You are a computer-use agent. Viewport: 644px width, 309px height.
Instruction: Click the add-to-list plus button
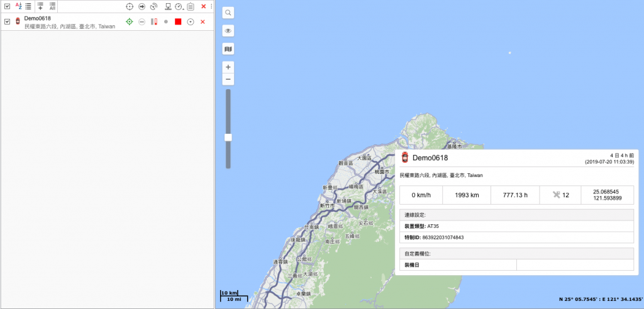click(40, 6)
